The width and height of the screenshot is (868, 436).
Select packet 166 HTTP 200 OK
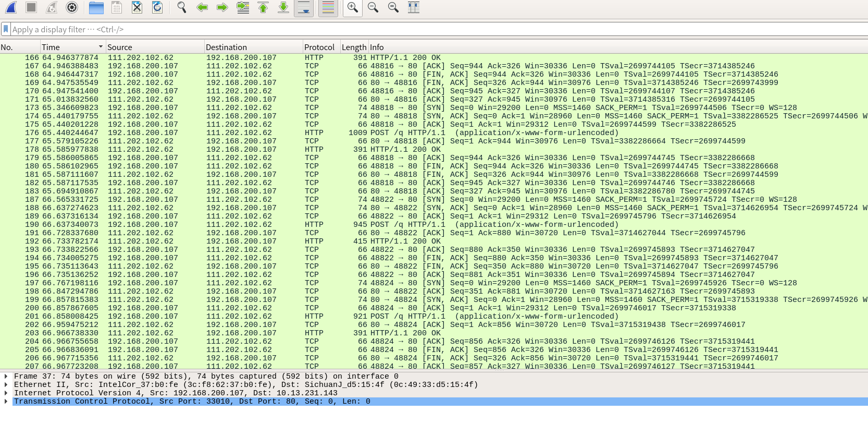click(434, 57)
